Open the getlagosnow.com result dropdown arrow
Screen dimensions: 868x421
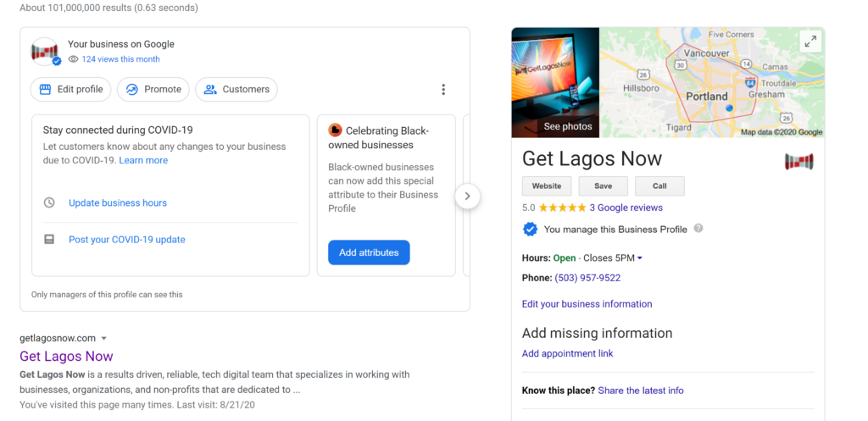tap(103, 339)
